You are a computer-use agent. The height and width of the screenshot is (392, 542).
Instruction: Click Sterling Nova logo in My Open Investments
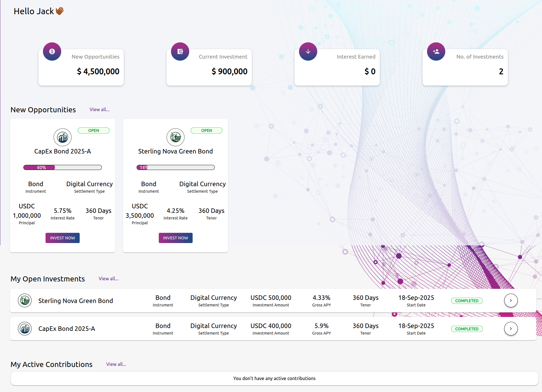[x=25, y=300]
